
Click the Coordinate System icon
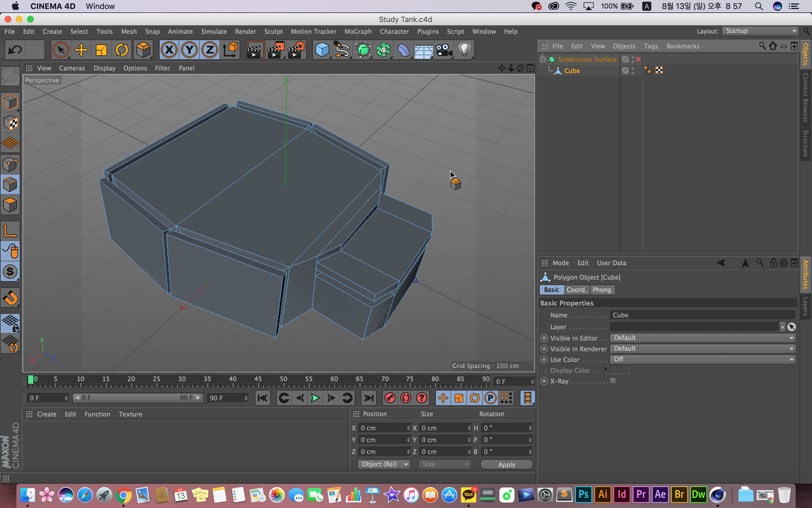[231, 50]
